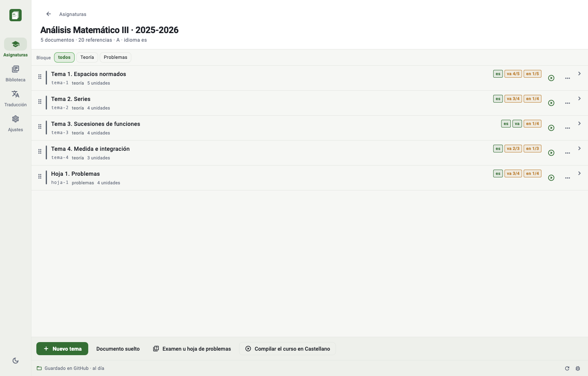Expand Hoja 1. Problemas chevron

[579, 173]
